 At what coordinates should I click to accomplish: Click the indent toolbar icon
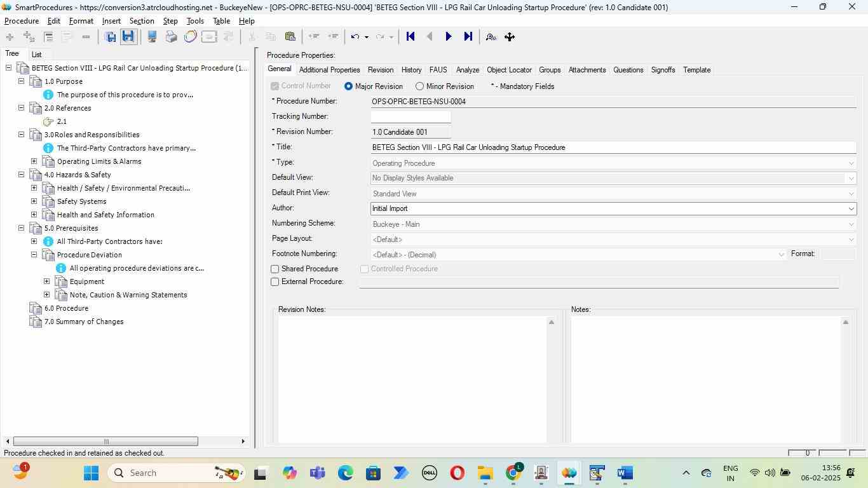pos(332,37)
